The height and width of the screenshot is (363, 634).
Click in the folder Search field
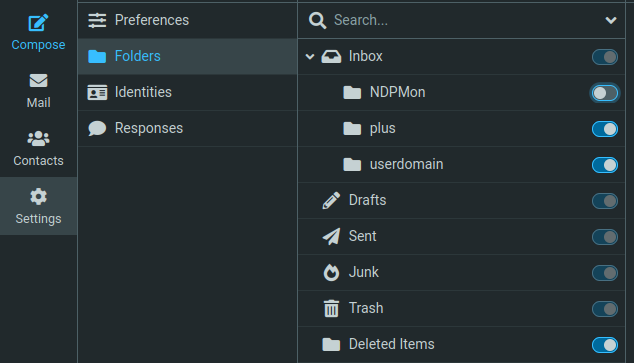(x=465, y=20)
